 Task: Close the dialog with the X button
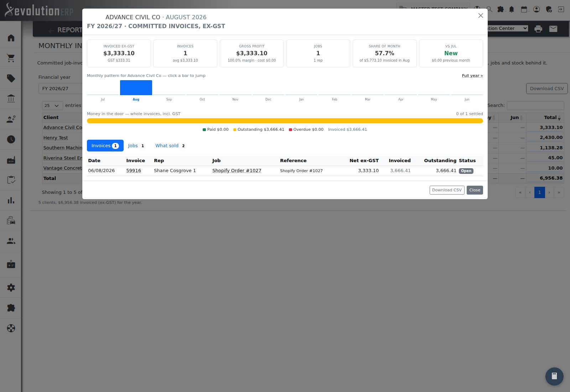[481, 16]
